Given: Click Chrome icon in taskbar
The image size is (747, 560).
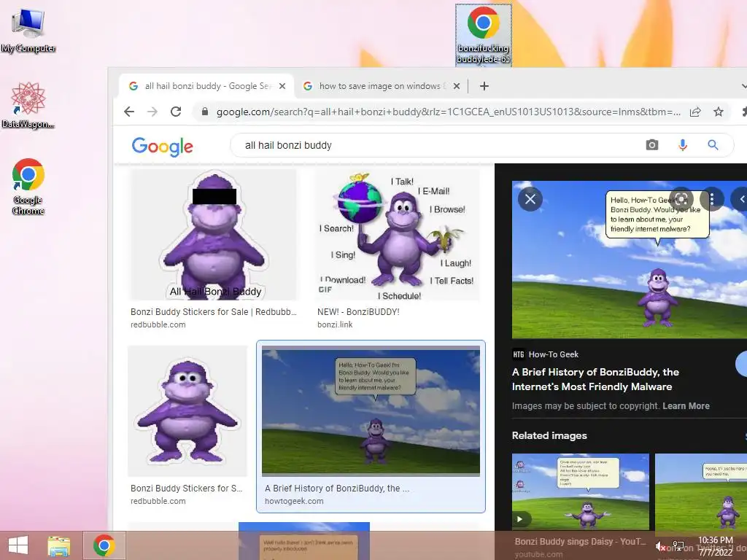Looking at the screenshot, I should 104,545.
